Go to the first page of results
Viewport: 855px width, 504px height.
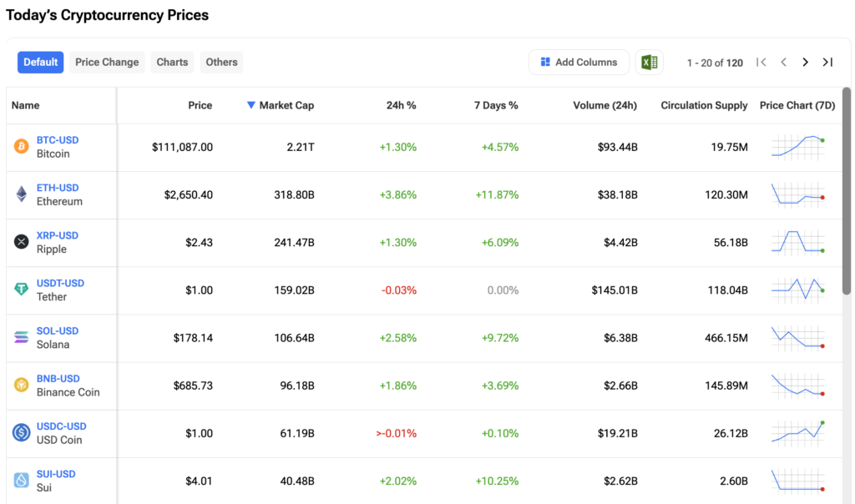(x=761, y=62)
